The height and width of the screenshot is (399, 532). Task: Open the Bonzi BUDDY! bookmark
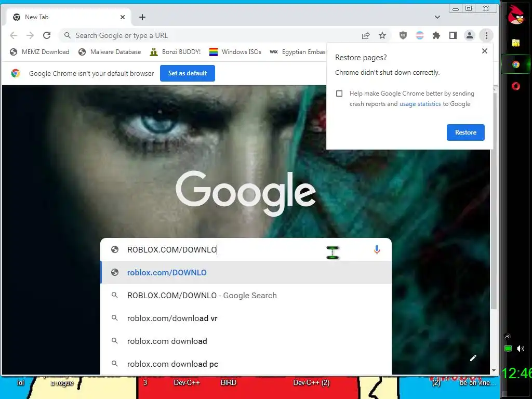point(176,52)
